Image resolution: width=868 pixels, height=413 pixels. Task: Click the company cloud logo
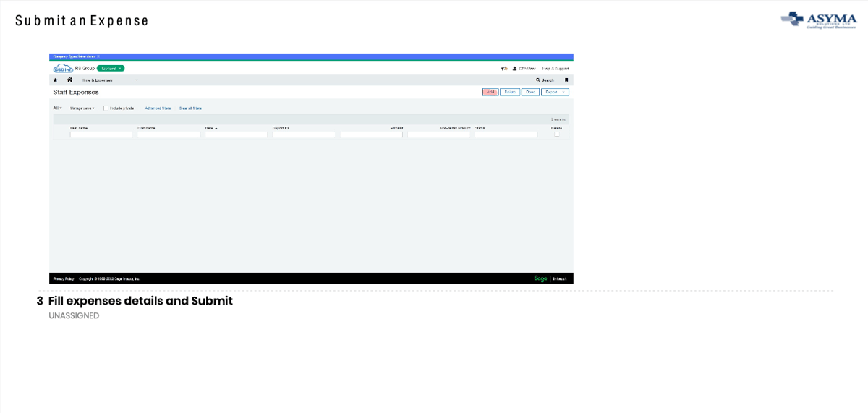point(62,69)
